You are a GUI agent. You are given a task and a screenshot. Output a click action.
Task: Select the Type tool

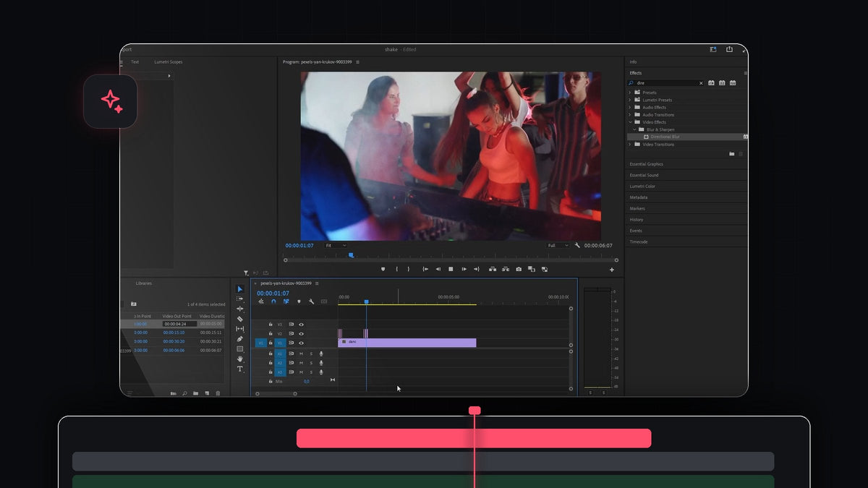[240, 369]
